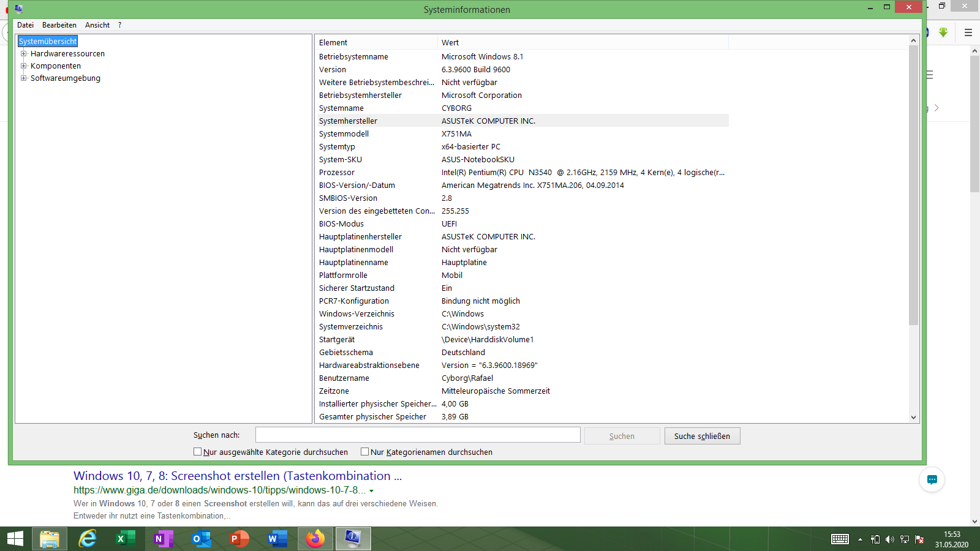Open PowerPoint from the taskbar
980x551 pixels.
click(x=239, y=539)
